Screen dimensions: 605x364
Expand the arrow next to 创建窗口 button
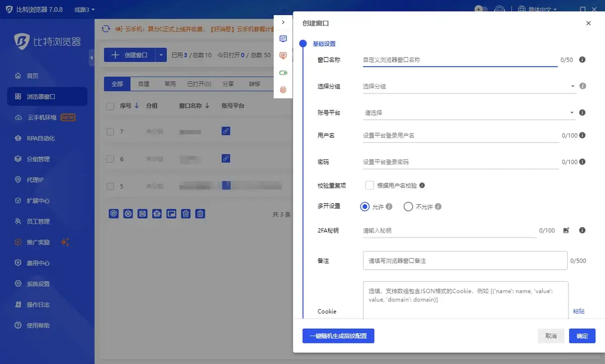click(x=161, y=55)
